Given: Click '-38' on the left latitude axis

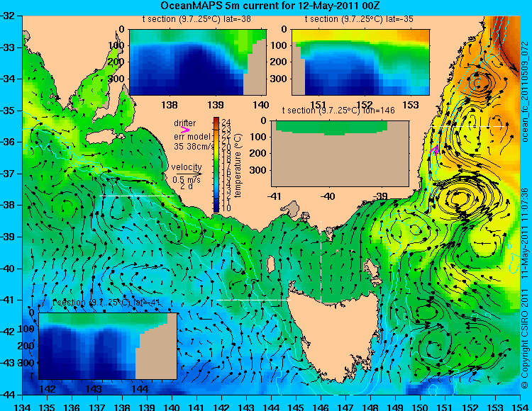Looking at the screenshot, I should (x=7, y=205).
